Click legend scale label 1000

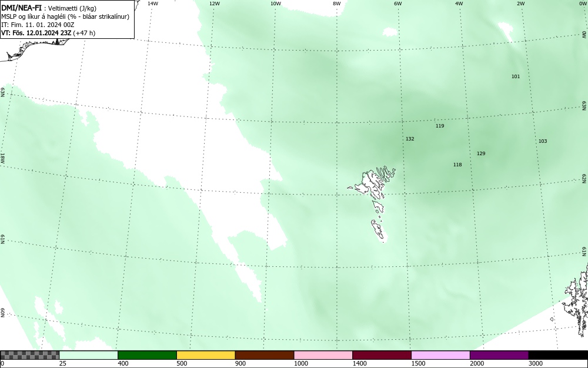tap(300, 363)
